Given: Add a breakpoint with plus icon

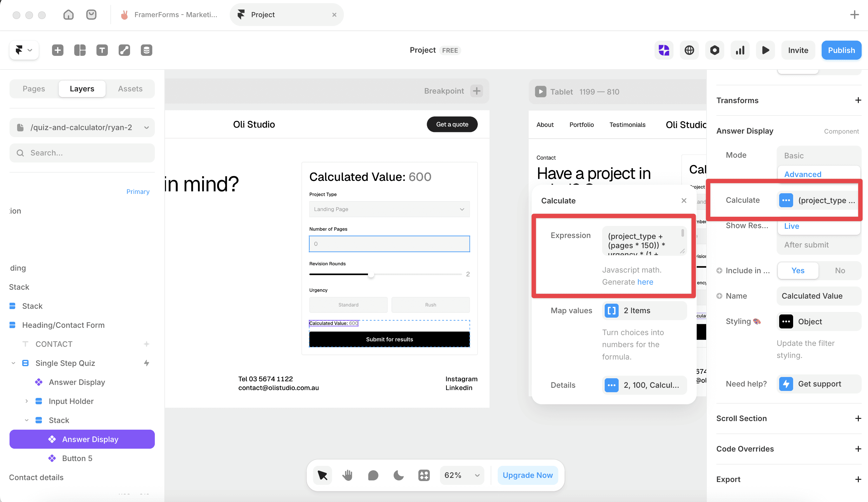Looking at the screenshot, I should (477, 91).
